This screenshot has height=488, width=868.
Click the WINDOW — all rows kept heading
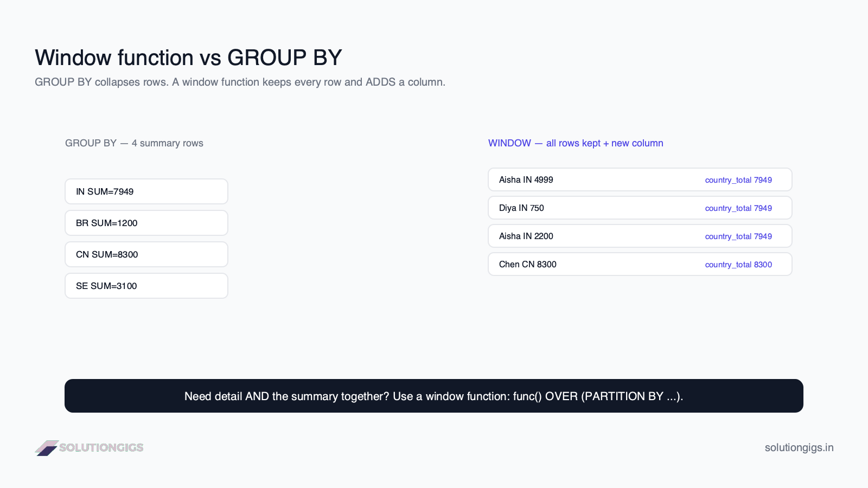tap(576, 143)
